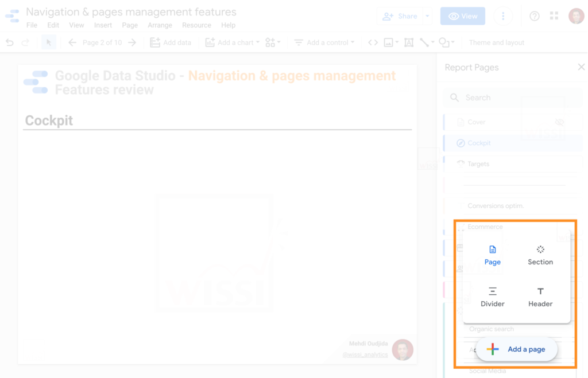This screenshot has height=378, width=588.
Task: Insert an image into the report
Action: point(389,42)
